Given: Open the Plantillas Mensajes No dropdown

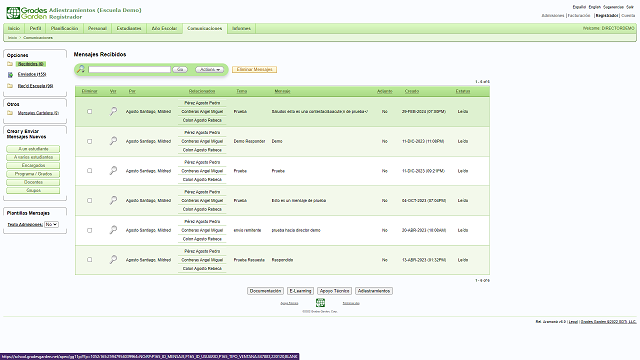Looking at the screenshot, I should click(x=51, y=224).
